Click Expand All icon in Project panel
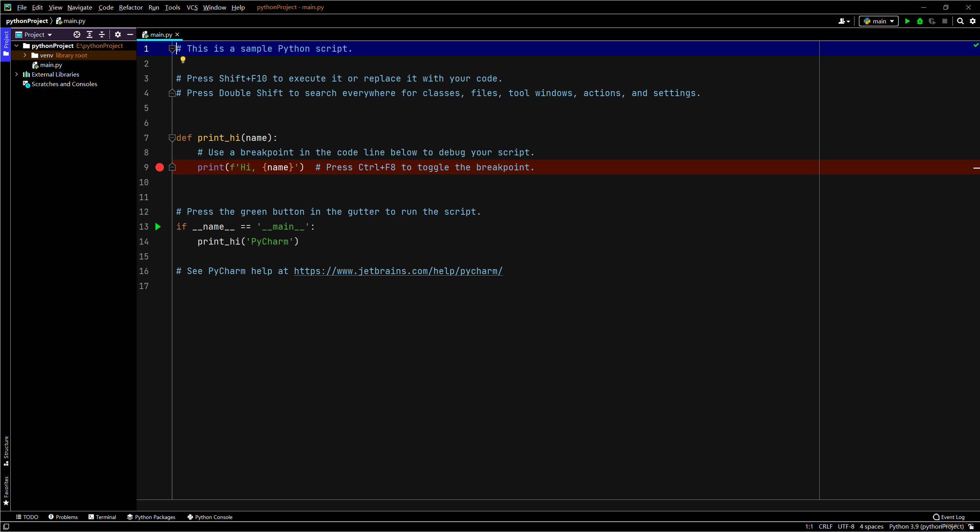The height and width of the screenshot is (532, 980). click(x=90, y=34)
